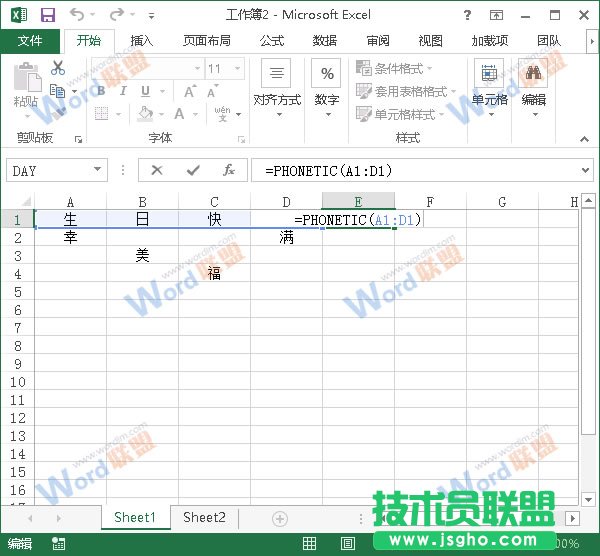Switch to the 审阅 ribbon tab

[378, 41]
